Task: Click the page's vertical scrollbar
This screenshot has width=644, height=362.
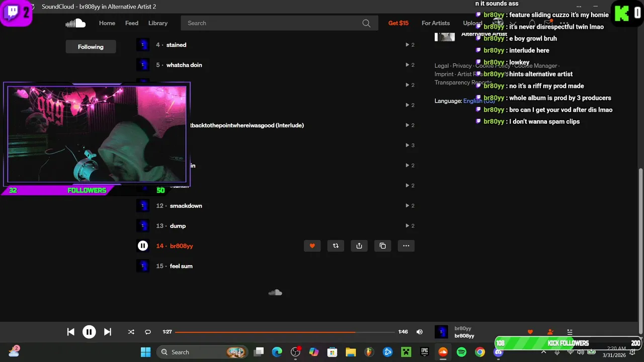Action: tap(640, 250)
